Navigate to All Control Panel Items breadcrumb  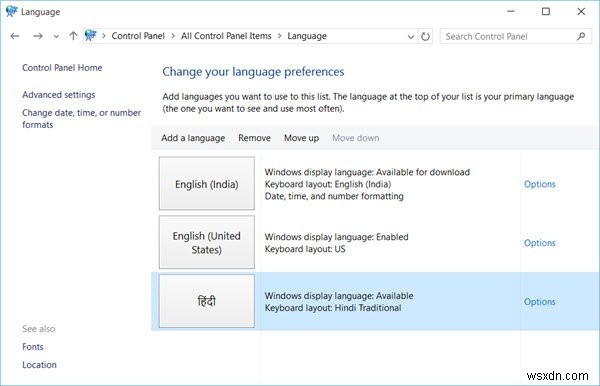click(226, 36)
